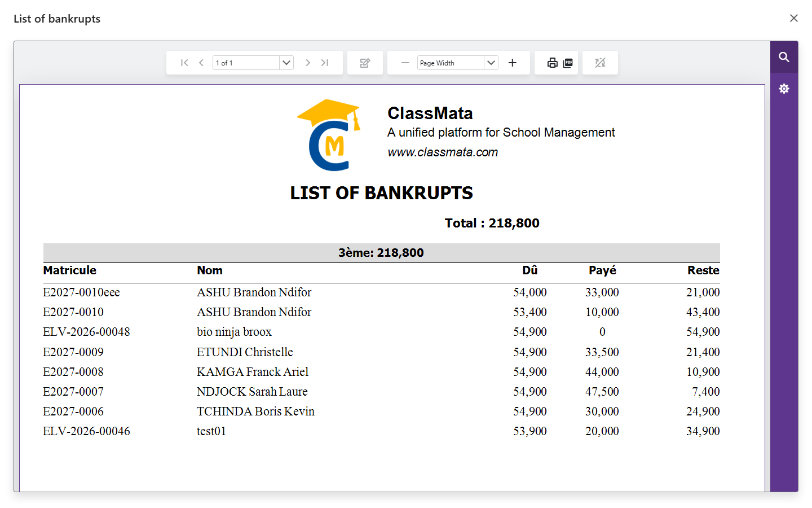812x508 pixels.
Task: Go to the previous report page
Action: click(x=201, y=63)
